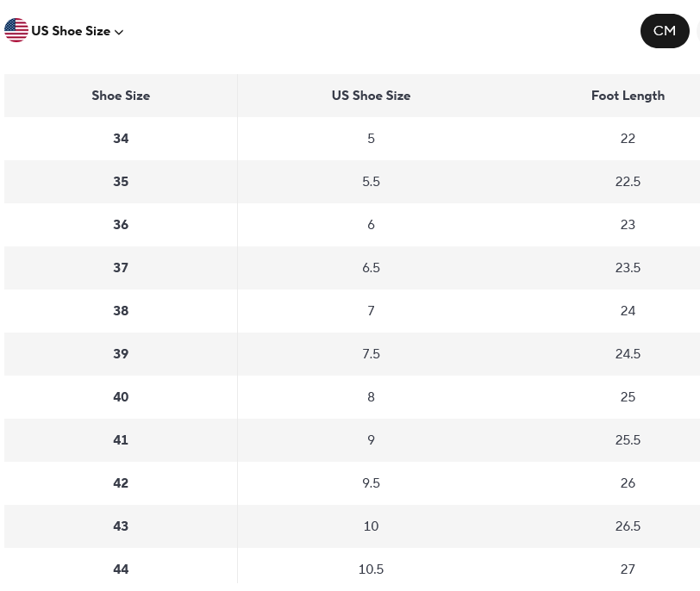Click the size 42 cell
700x591 pixels.
click(121, 483)
